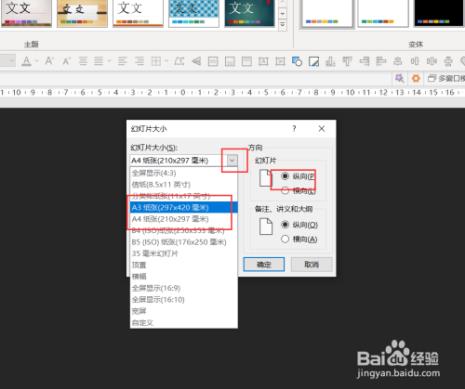The width and height of the screenshot is (465, 389).
Task: Click the purple magnifier icon
Action: [399, 78]
